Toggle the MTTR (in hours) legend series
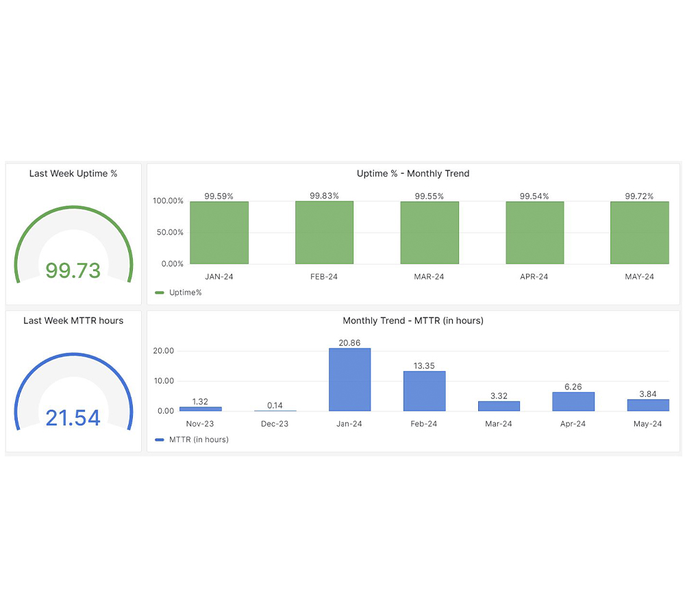The height and width of the screenshot is (616, 685). coord(198,439)
